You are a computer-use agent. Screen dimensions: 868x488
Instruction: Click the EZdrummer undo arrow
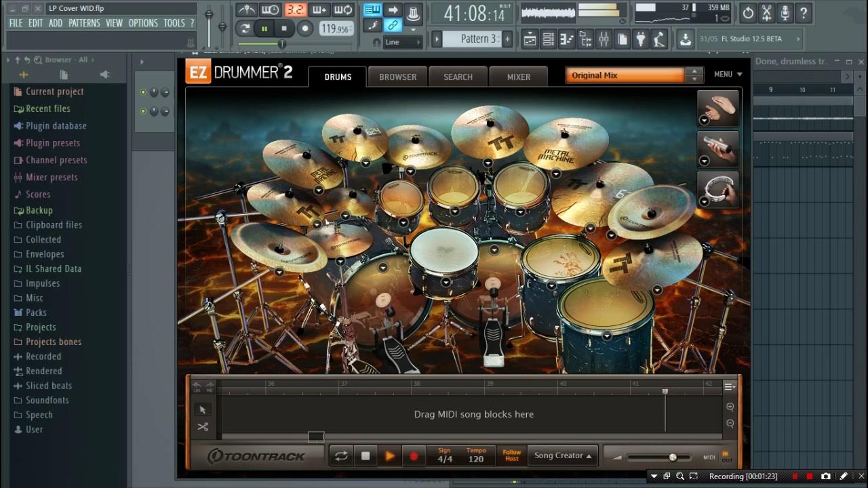(197, 386)
